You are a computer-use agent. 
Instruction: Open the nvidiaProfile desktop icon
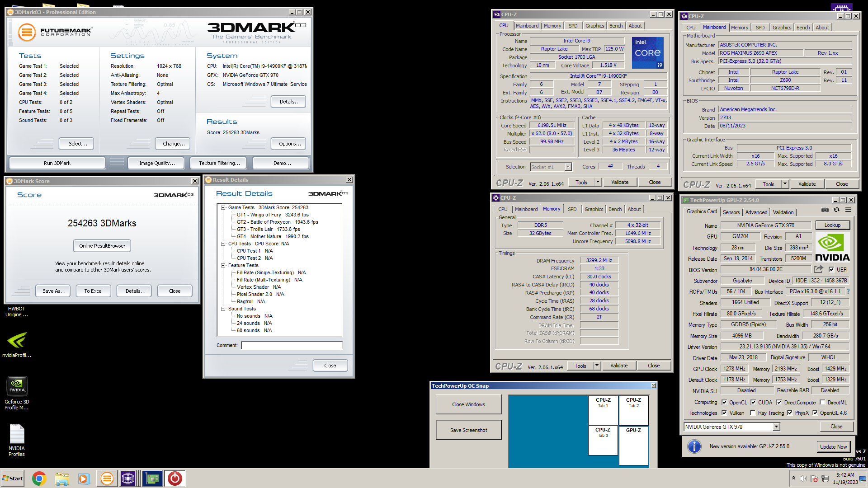point(17,345)
